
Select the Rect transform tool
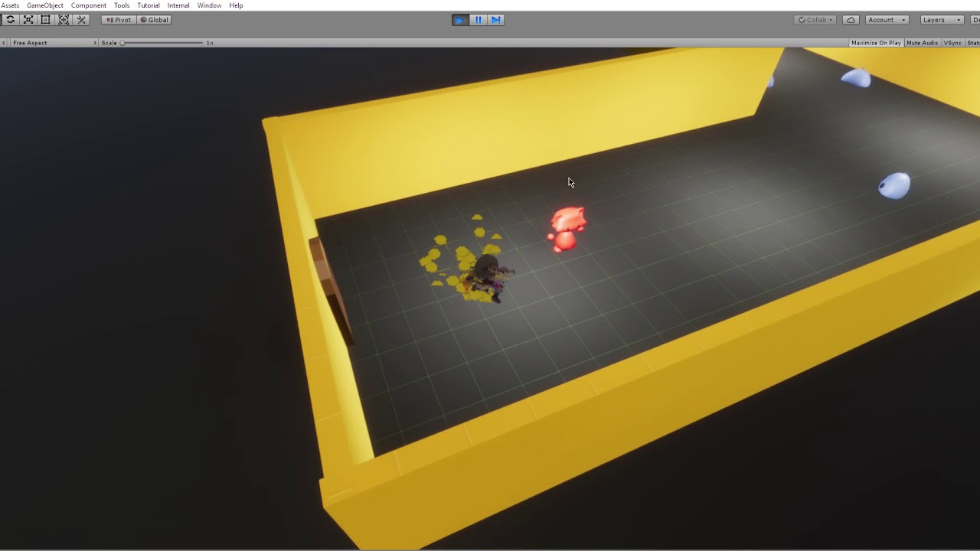(x=46, y=20)
